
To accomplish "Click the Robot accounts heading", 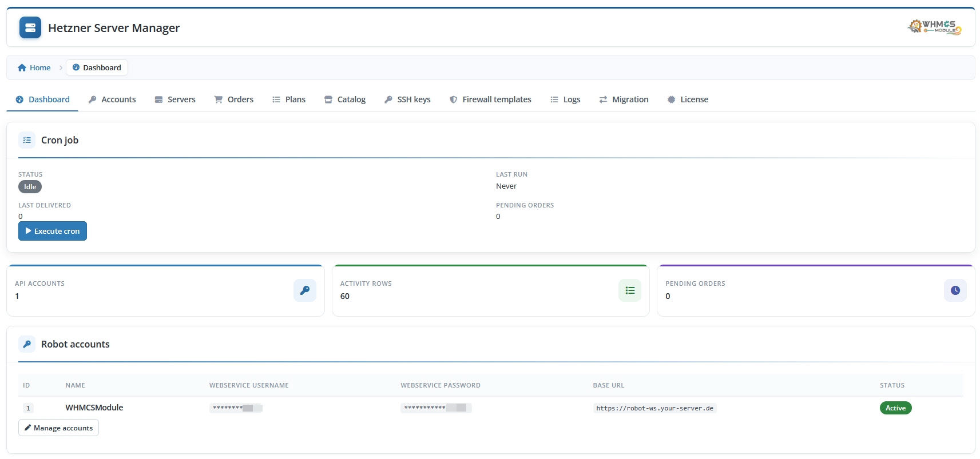I will click(76, 344).
